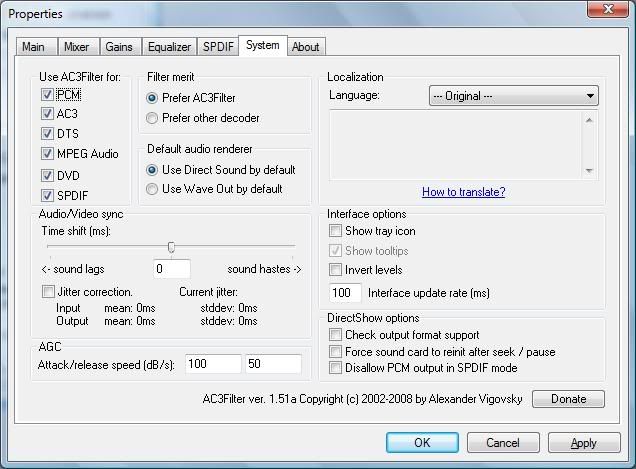Uncheck the DVD checkbox
Image resolution: width=636 pixels, height=469 pixels.
[47, 175]
